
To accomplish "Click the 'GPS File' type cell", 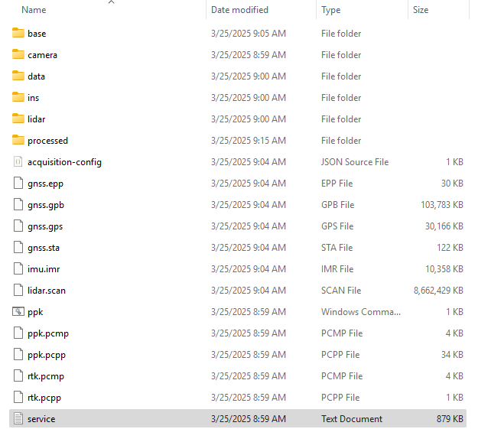I will (337, 226).
